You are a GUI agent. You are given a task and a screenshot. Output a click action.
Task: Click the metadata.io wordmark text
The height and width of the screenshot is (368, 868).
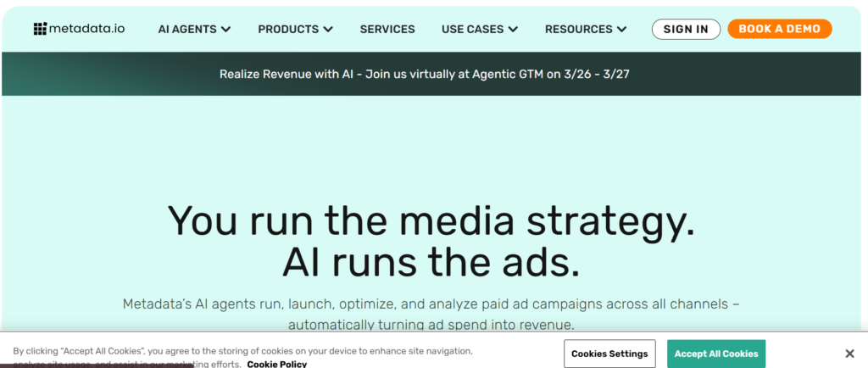[x=86, y=29]
